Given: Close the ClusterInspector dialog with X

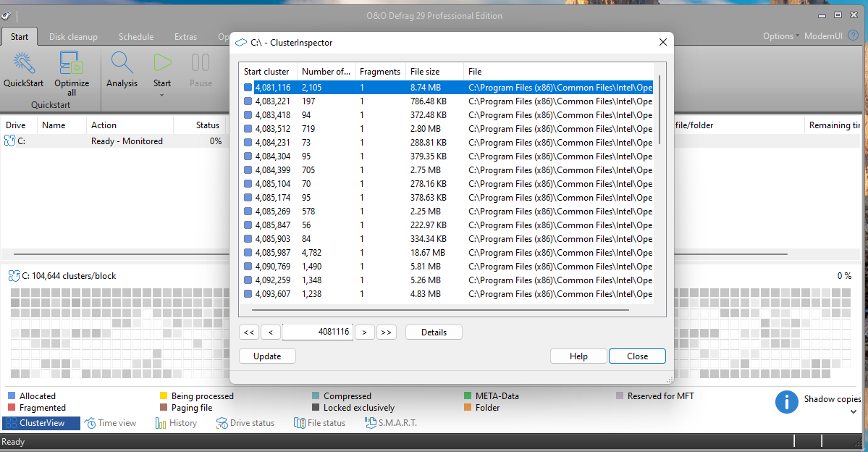Looking at the screenshot, I should click(x=662, y=42).
